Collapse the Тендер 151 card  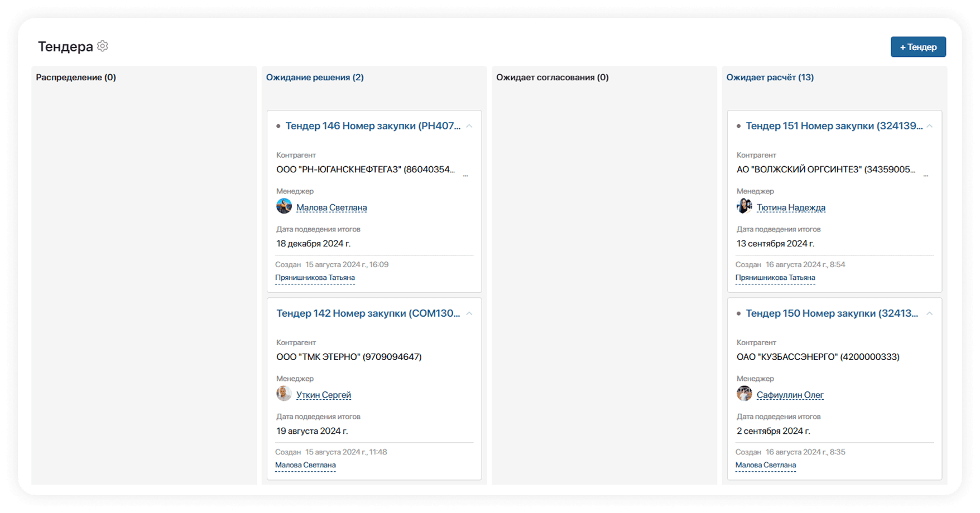click(930, 127)
